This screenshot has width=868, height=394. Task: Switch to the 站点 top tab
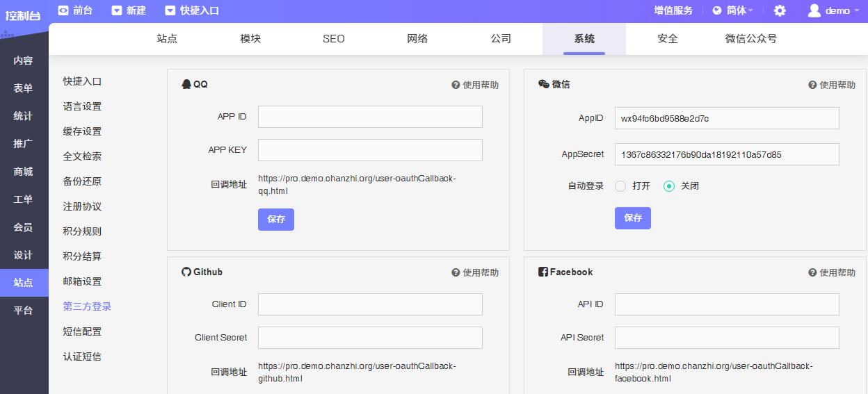point(167,39)
